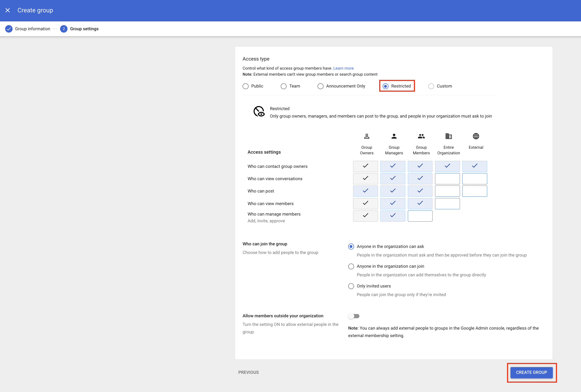Choose Anyone in the organization can join
This screenshot has width=581, height=392.
pyautogui.click(x=351, y=266)
